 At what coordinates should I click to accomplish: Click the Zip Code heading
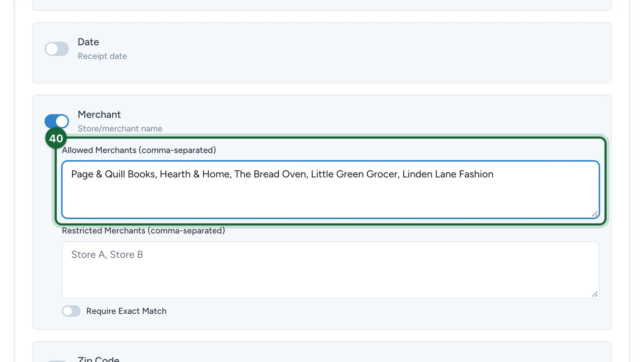click(99, 359)
